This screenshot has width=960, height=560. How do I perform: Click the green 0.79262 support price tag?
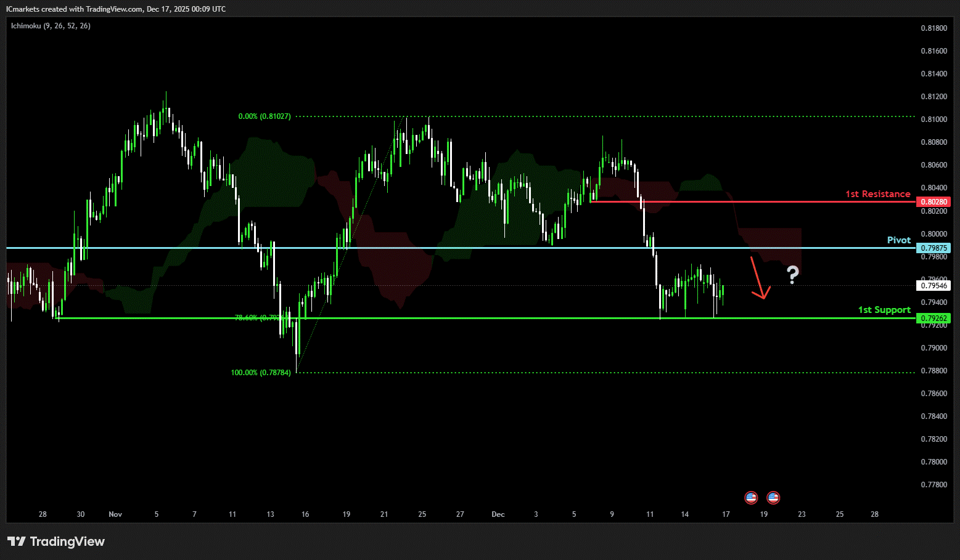[x=933, y=319]
